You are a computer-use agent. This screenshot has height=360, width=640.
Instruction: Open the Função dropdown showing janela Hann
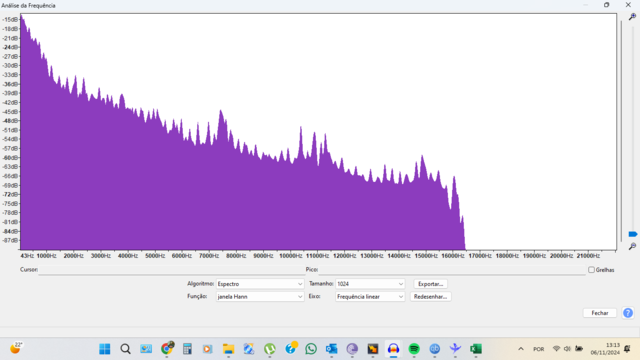(x=260, y=297)
